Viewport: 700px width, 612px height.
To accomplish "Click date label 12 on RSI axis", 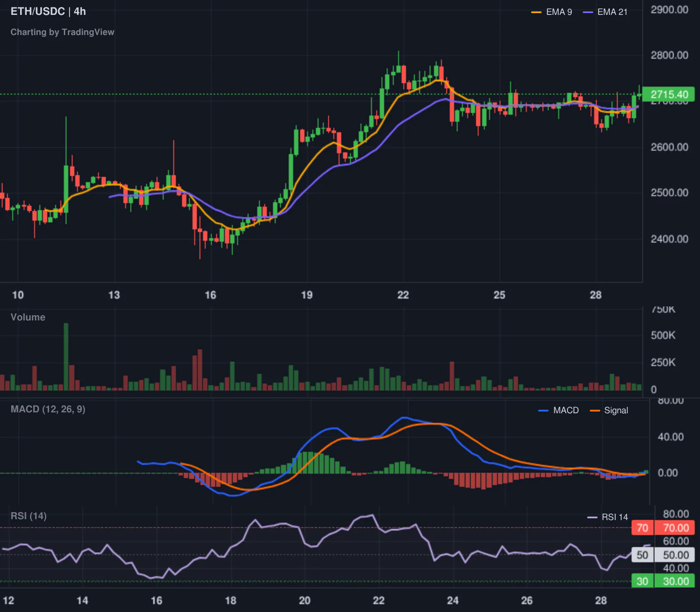I will coord(8,601).
